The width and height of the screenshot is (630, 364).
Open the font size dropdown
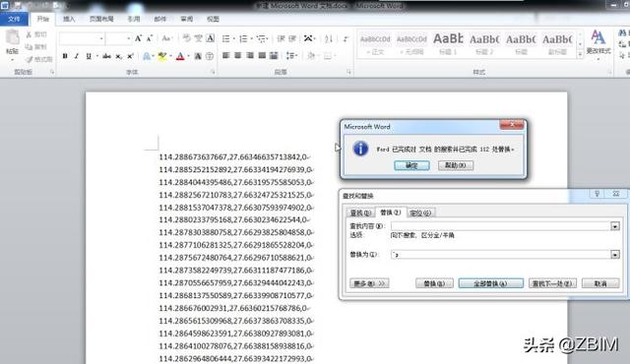(x=129, y=38)
